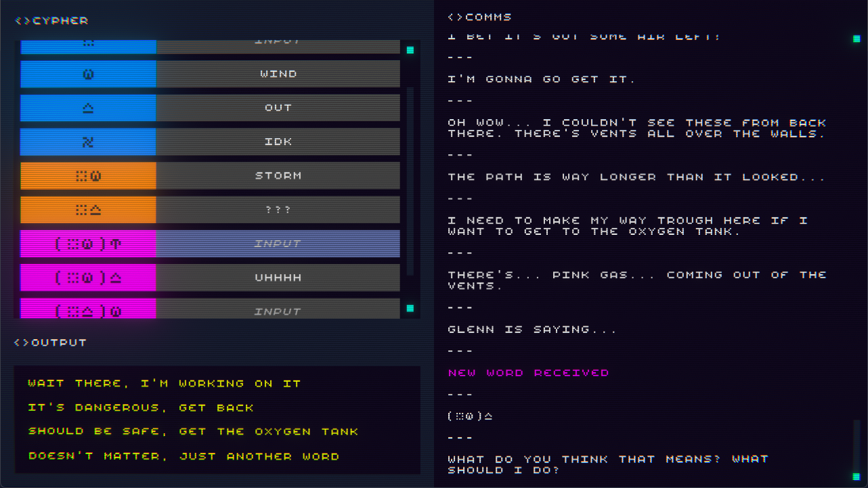Click the blue glyph tile beside OUT
This screenshot has height=488, width=868.
click(88, 108)
